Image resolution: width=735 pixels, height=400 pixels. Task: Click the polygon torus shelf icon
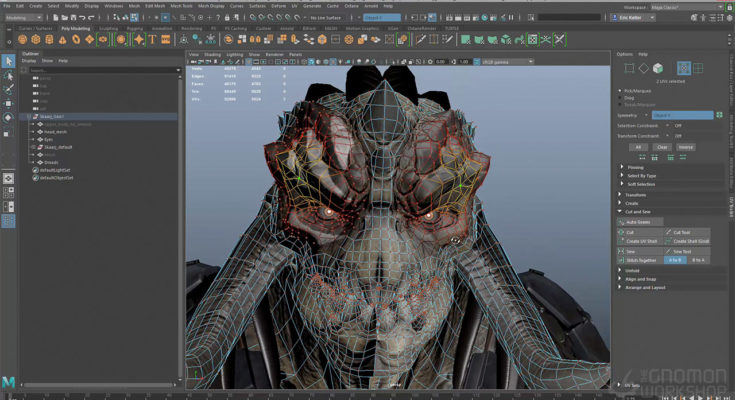(x=76, y=40)
